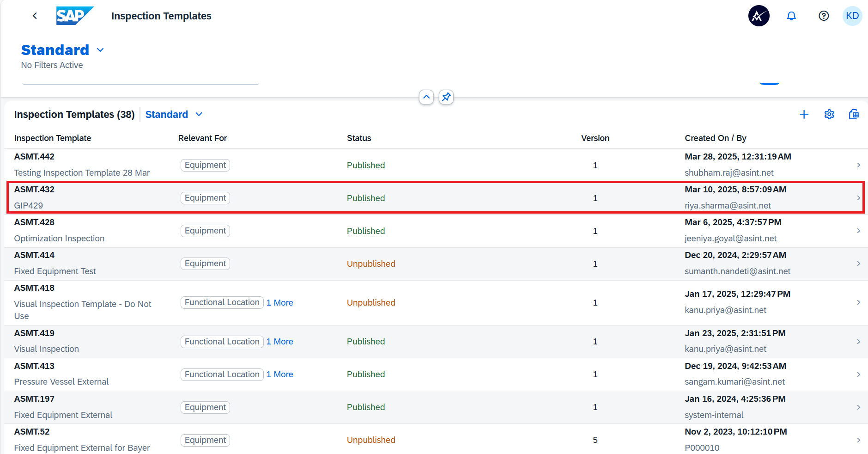
Task: Click the Inspection Template column header
Action: pos(53,138)
